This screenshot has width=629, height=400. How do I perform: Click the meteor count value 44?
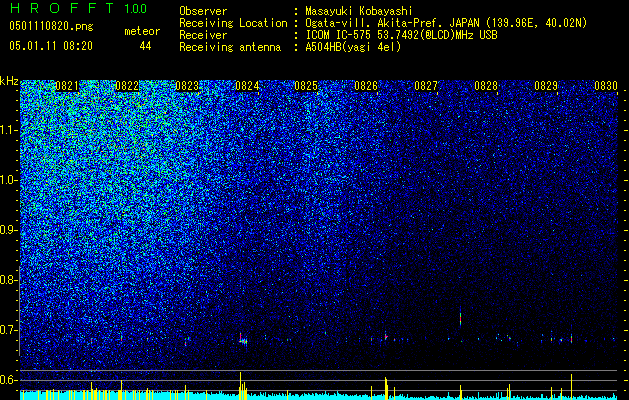click(145, 46)
